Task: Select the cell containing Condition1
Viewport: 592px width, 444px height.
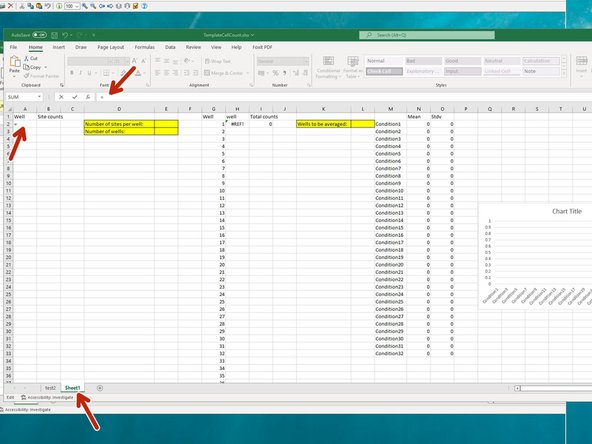Action: coord(390,124)
